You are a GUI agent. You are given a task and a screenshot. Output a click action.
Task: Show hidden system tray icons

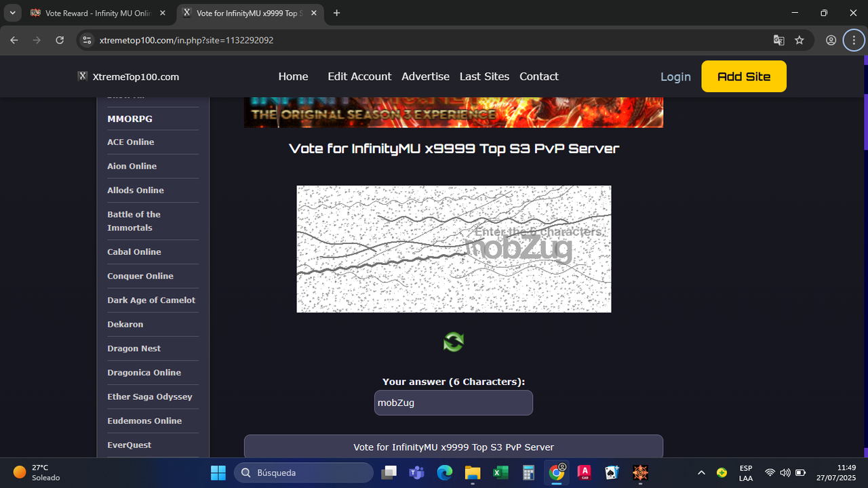(702, 472)
